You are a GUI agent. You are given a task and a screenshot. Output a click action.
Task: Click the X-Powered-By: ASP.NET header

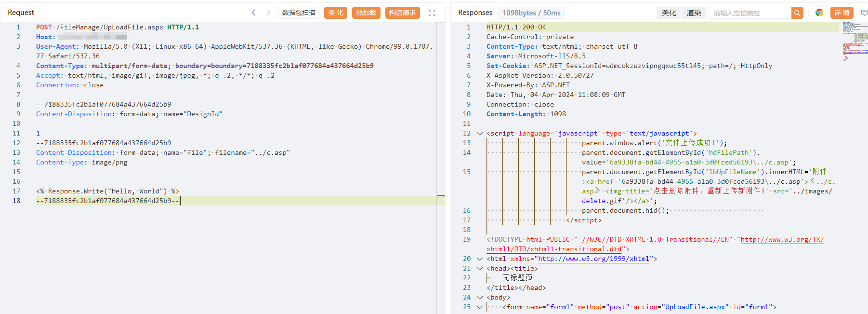(528, 85)
